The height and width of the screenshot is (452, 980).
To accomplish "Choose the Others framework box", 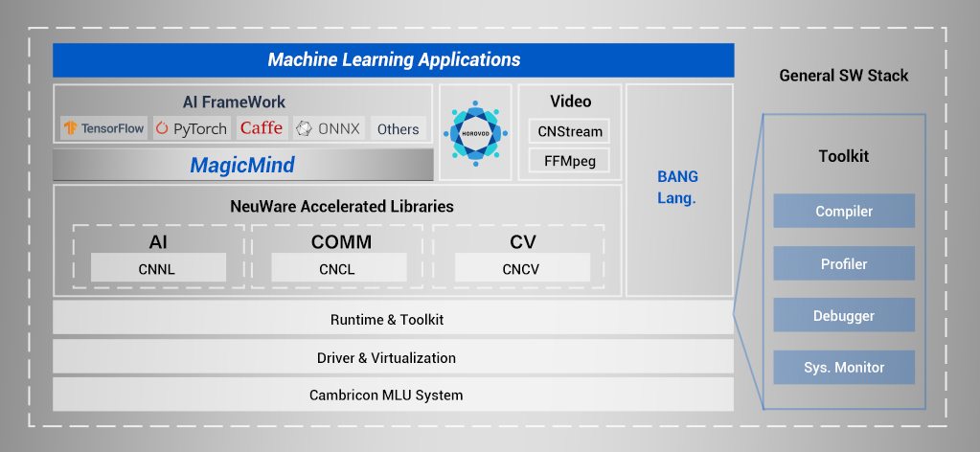I will 398,128.
